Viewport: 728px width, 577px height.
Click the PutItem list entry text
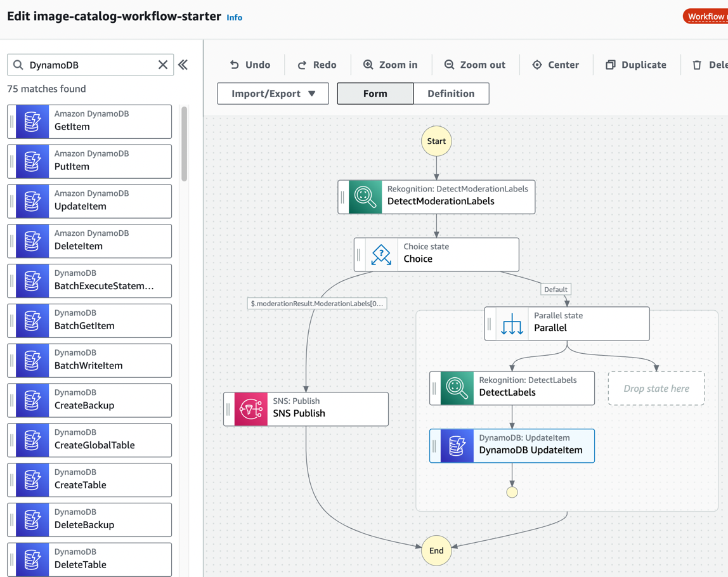click(72, 167)
